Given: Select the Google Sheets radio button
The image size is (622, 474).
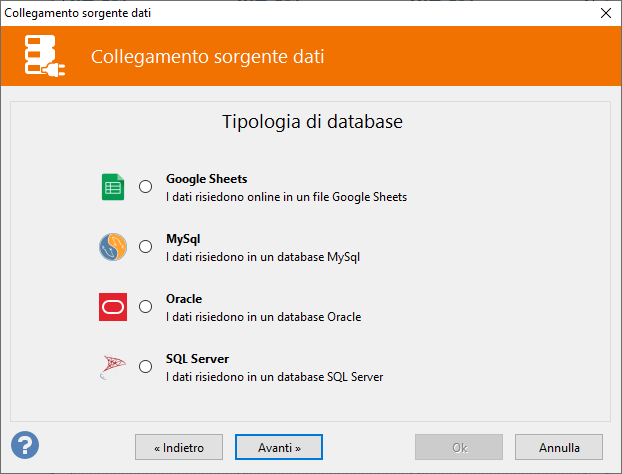Looking at the screenshot, I should coord(146,186).
